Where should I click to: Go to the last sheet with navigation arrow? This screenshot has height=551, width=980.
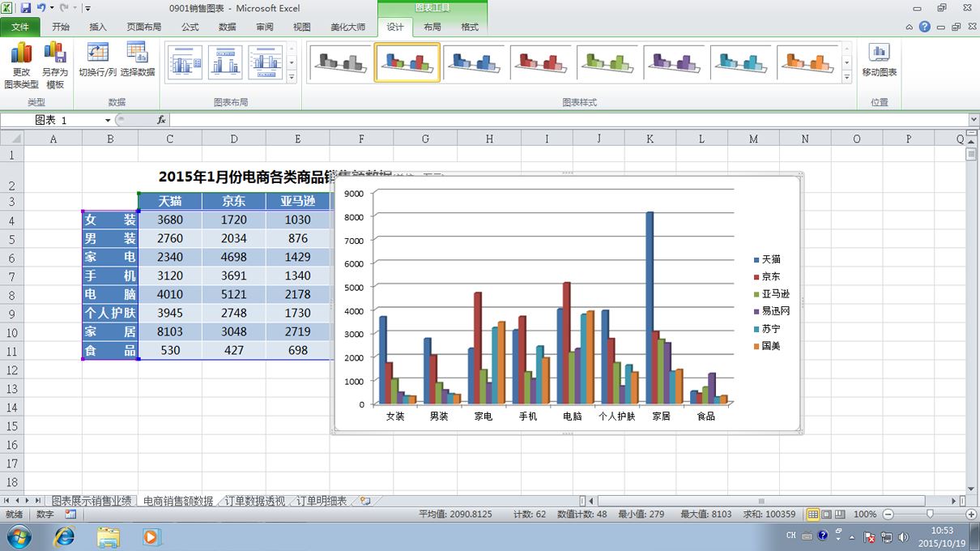[39, 502]
